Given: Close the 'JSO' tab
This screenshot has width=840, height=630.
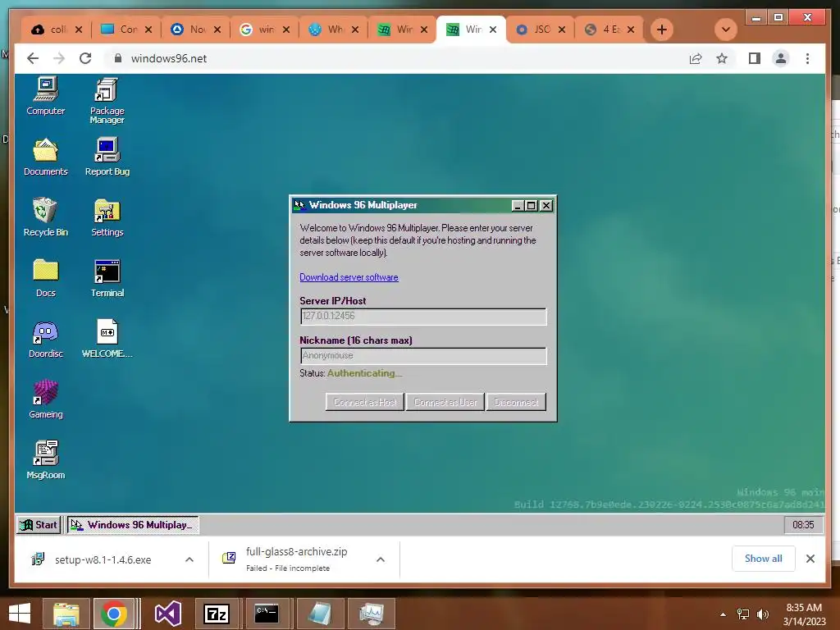Looking at the screenshot, I should (562, 30).
